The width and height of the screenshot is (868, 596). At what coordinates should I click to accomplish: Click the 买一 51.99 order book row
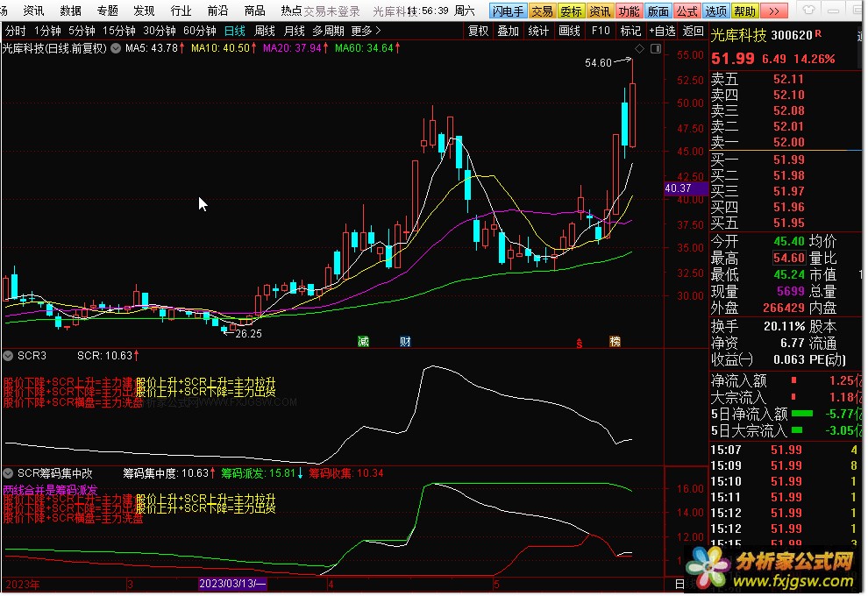tap(786, 160)
